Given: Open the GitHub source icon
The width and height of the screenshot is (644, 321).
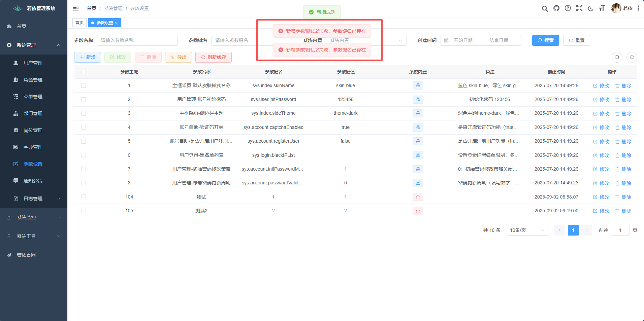Looking at the screenshot, I should (x=556, y=8).
